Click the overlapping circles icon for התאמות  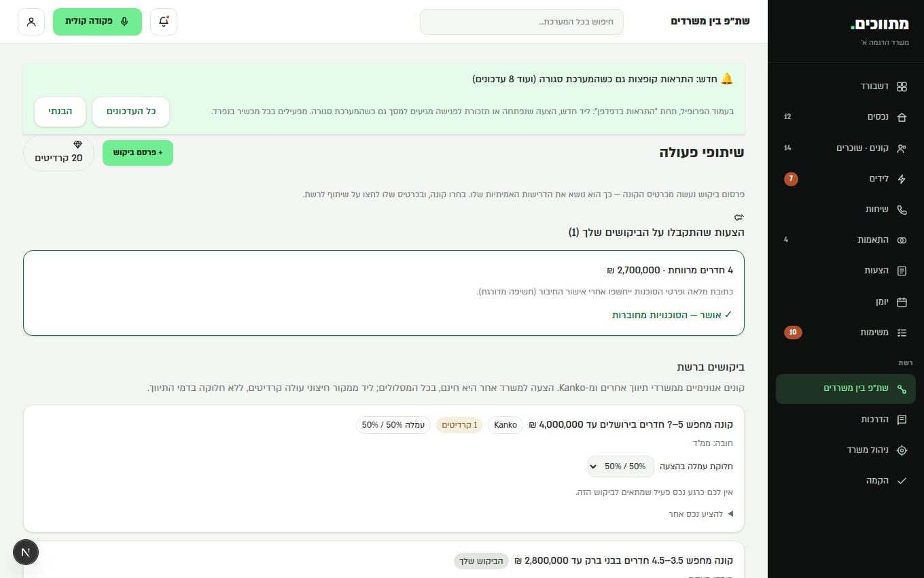tap(902, 240)
